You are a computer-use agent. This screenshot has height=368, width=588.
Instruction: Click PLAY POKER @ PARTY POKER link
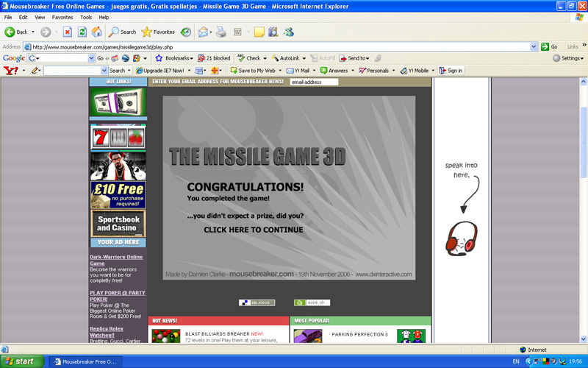tap(118, 296)
